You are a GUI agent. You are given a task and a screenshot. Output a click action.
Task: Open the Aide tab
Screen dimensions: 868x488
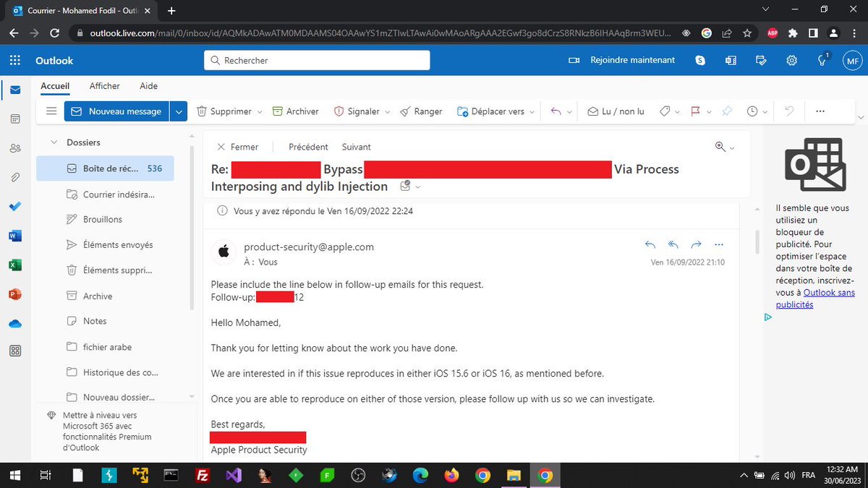point(148,86)
